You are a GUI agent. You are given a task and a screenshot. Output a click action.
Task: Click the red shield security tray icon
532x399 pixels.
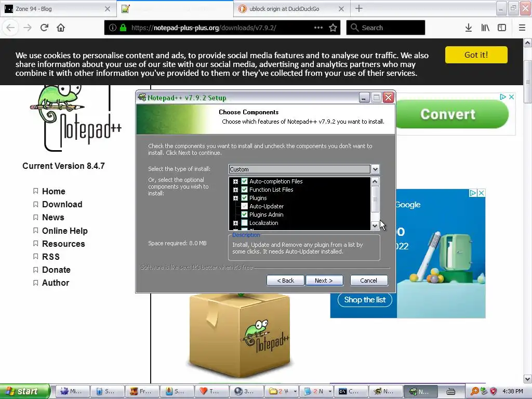pos(494,392)
